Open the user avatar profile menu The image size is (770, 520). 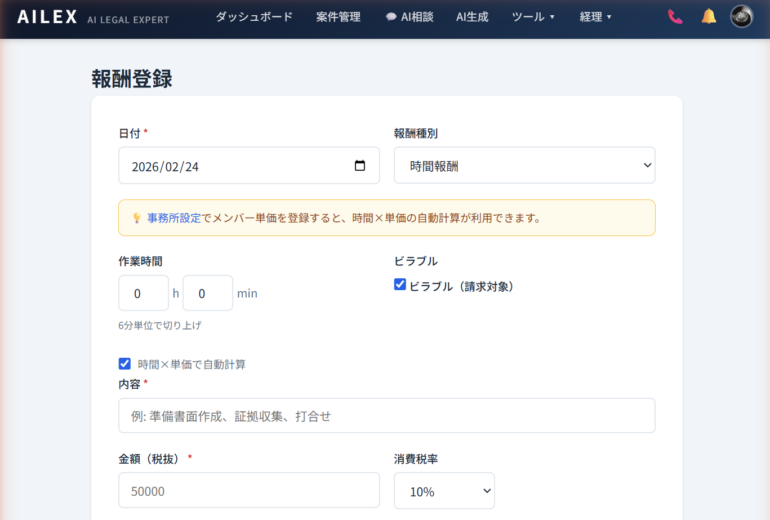[741, 17]
